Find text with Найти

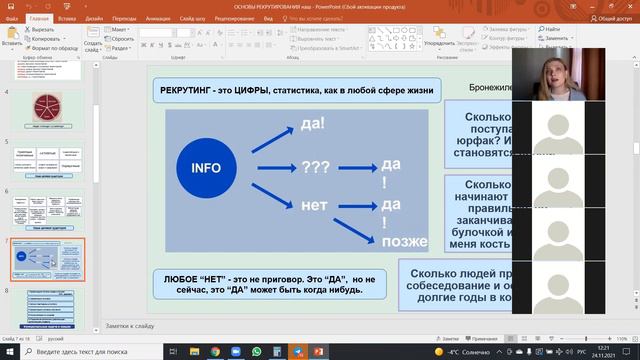(549, 29)
